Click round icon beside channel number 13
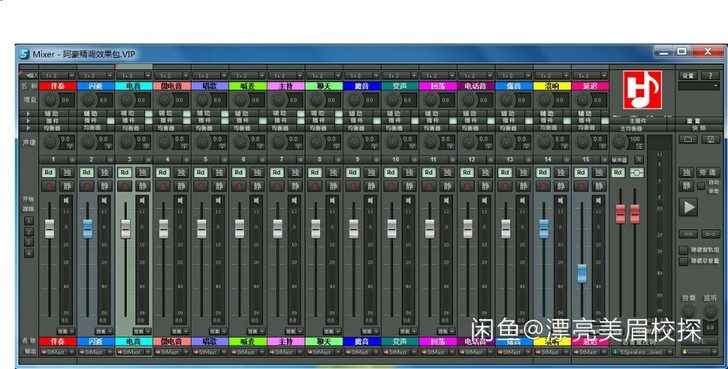This screenshot has width=728, height=369. tap(528, 159)
